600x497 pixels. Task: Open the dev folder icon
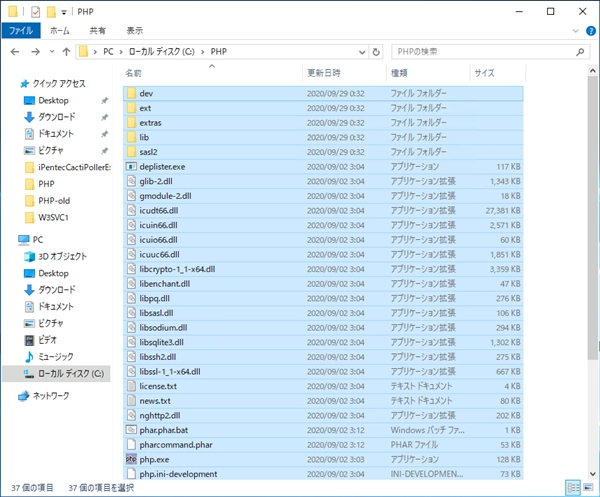click(132, 93)
